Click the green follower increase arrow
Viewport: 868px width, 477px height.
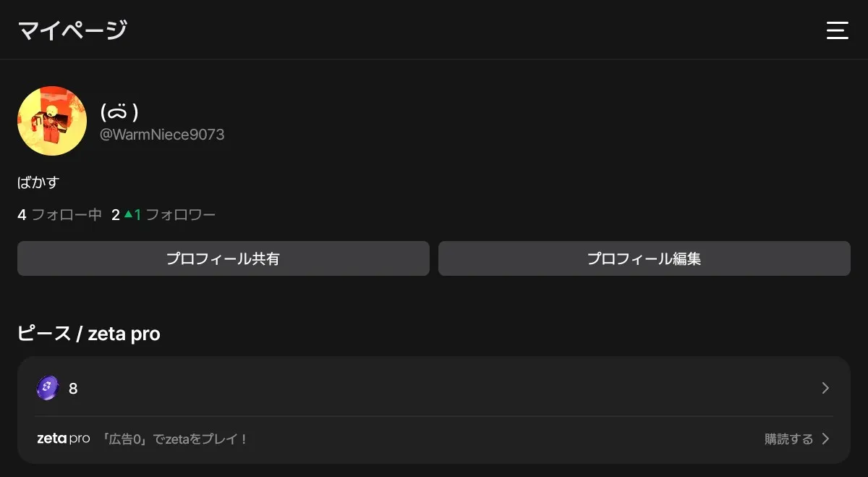coord(128,214)
